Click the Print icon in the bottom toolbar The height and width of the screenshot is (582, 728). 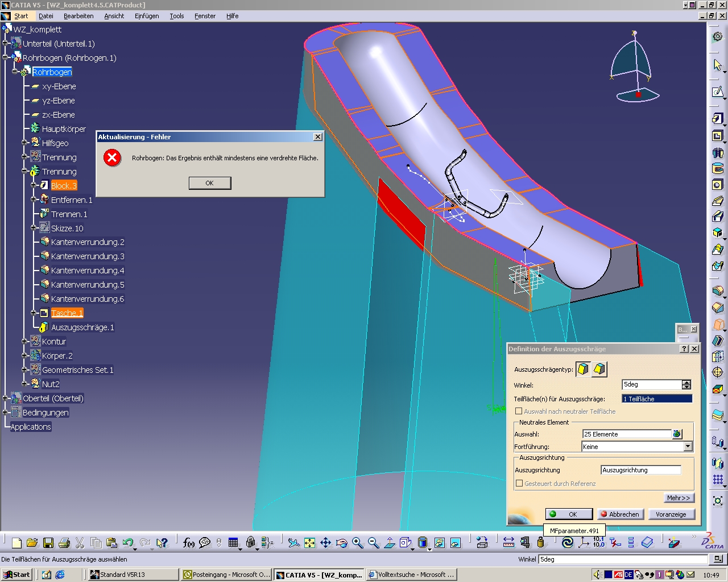tap(64, 543)
